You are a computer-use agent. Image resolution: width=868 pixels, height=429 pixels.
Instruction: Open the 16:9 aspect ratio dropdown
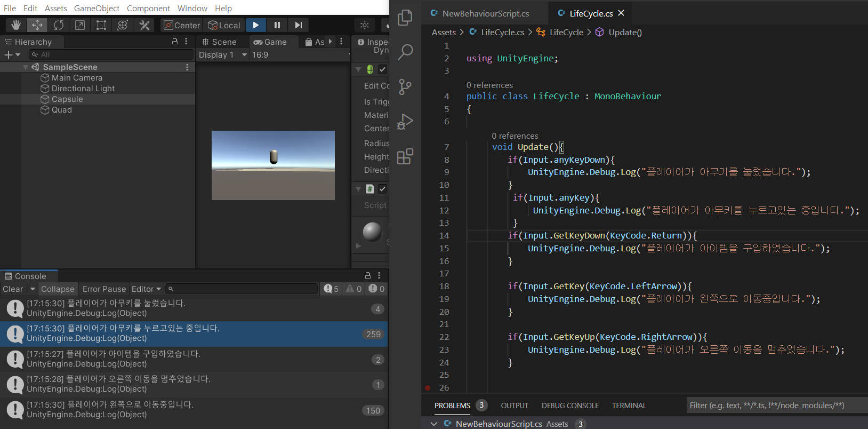click(300, 54)
